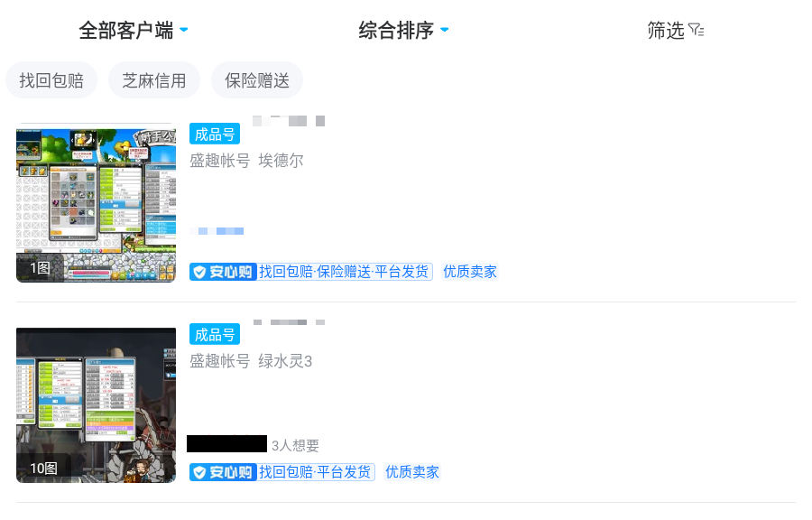Click the 10图 image count badge

(x=43, y=469)
